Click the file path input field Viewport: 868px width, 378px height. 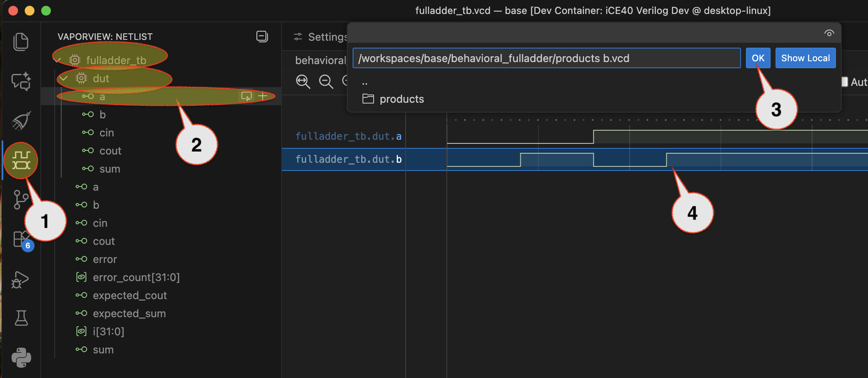(x=546, y=58)
